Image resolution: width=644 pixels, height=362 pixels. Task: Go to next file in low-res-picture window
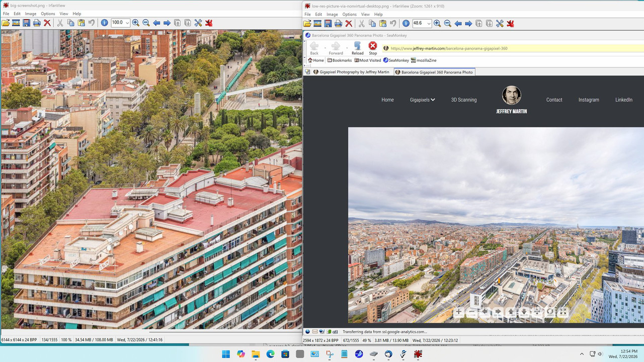[x=468, y=23]
